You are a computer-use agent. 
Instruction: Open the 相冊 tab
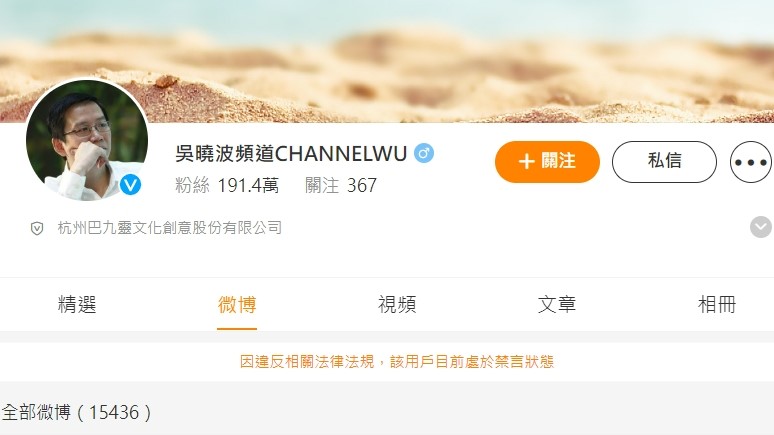click(717, 305)
